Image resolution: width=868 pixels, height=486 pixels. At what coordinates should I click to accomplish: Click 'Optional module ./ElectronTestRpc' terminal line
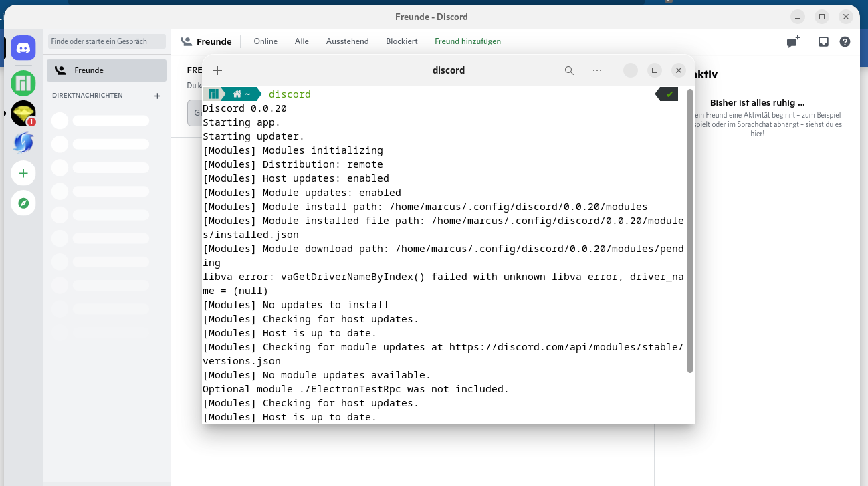pyautogui.click(x=356, y=389)
